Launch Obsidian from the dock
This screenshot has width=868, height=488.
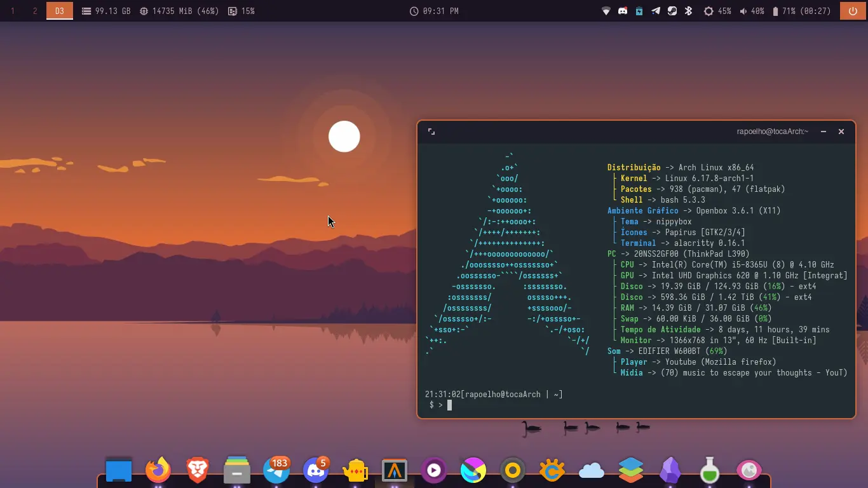670,470
